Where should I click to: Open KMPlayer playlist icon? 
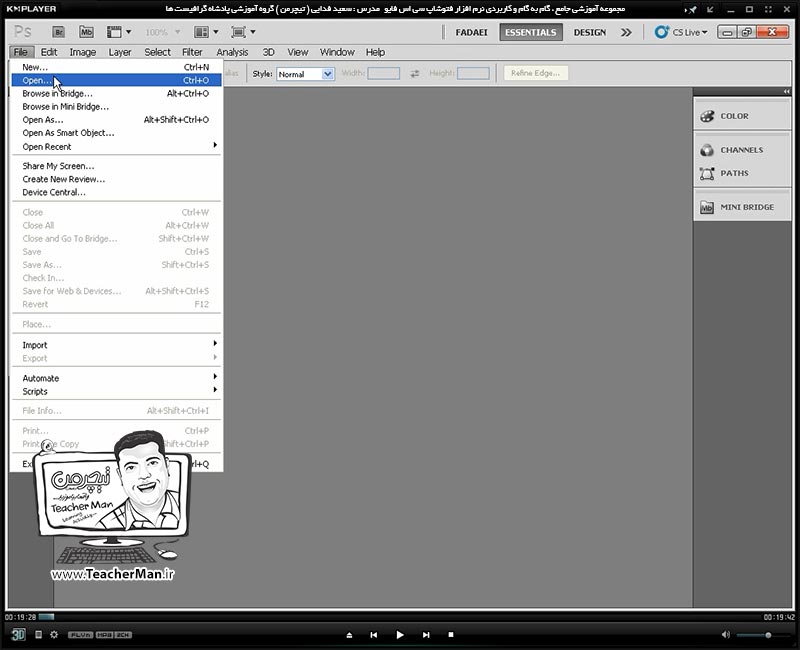[x=38, y=634]
